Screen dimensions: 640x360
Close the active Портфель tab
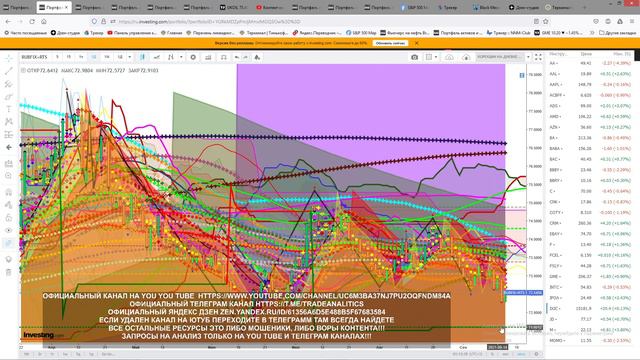click(x=66, y=7)
